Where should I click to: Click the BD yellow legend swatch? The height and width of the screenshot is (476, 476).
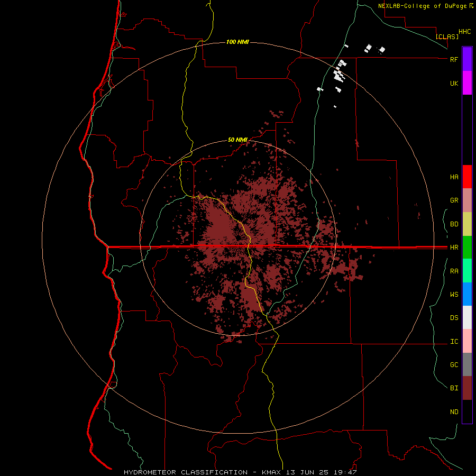coord(467,224)
